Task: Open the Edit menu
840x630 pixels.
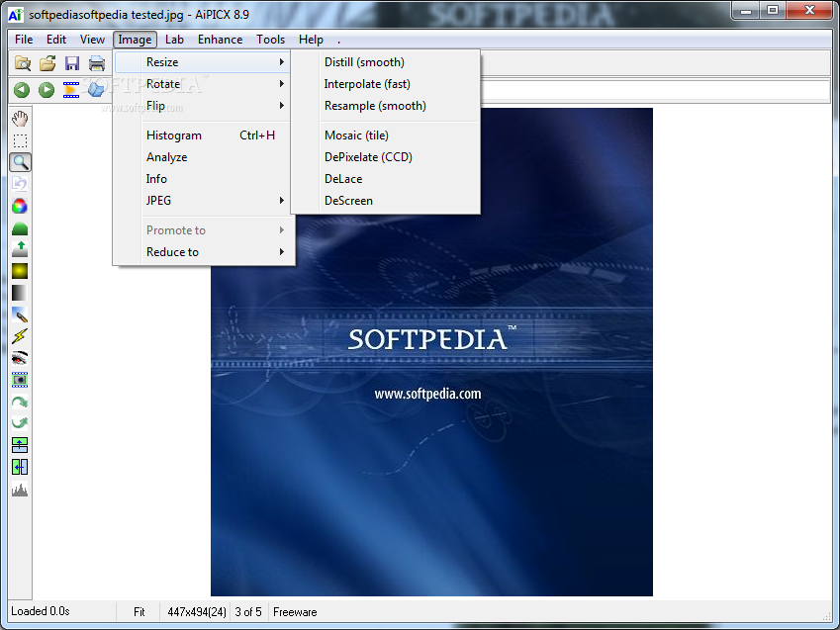Action: pos(56,40)
